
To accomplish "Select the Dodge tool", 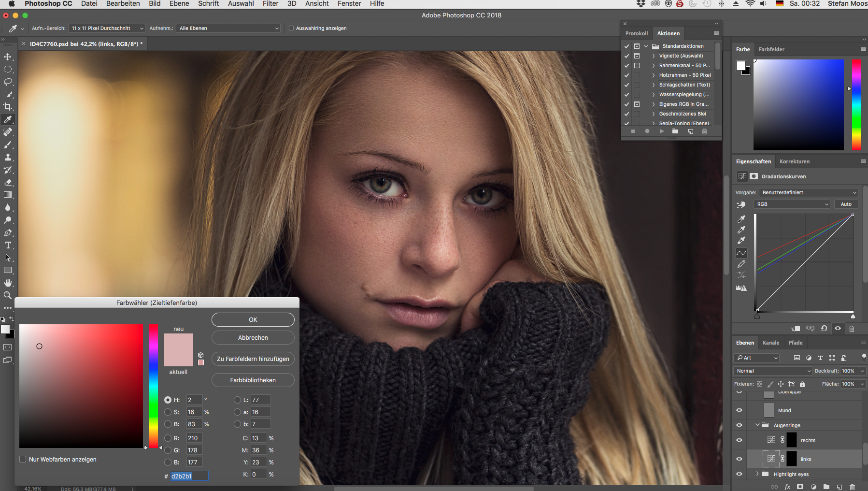I will [8, 220].
